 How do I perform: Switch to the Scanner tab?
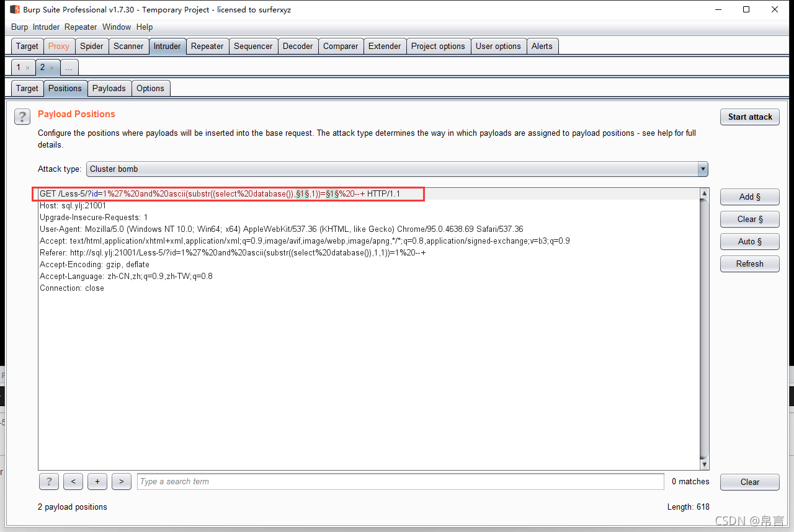128,46
